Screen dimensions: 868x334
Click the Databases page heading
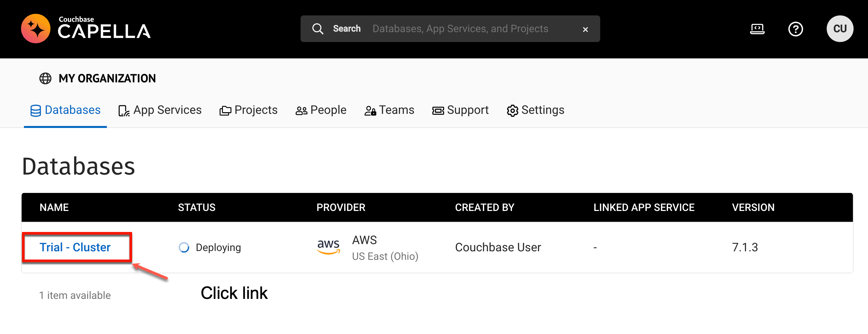(79, 166)
